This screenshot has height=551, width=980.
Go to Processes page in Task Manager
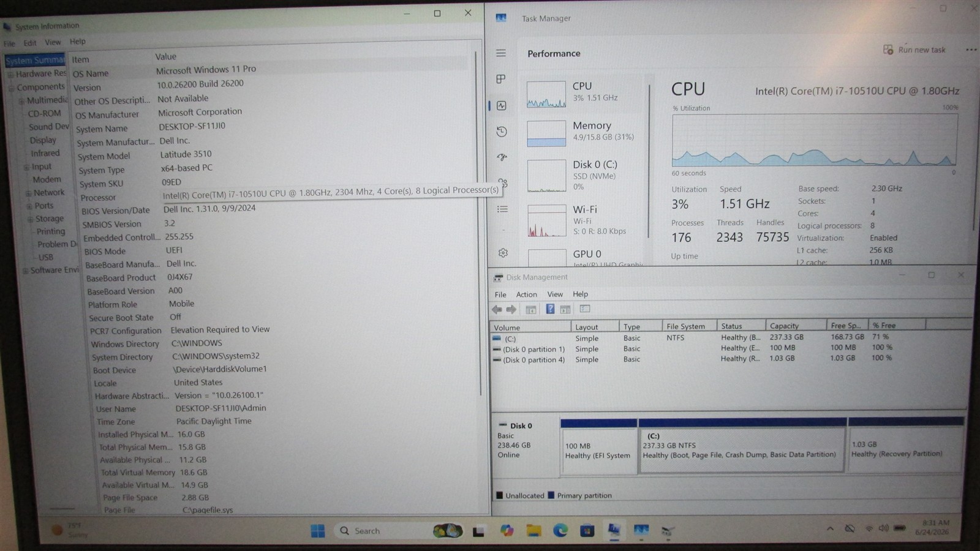pos(501,79)
